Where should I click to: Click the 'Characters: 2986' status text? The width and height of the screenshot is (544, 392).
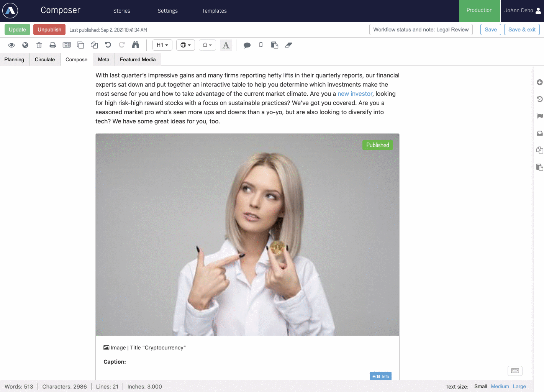coord(64,387)
